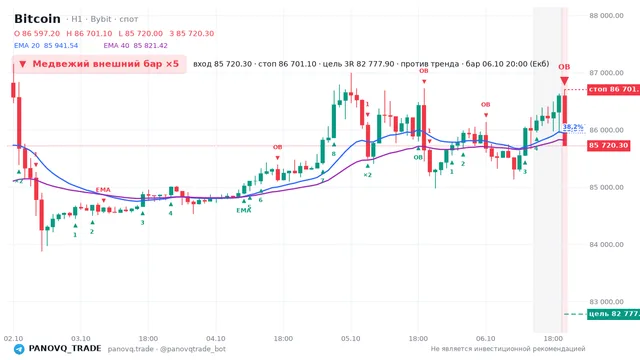Click the 04.10 date on the time axis
The image size is (640, 360).
point(216,338)
